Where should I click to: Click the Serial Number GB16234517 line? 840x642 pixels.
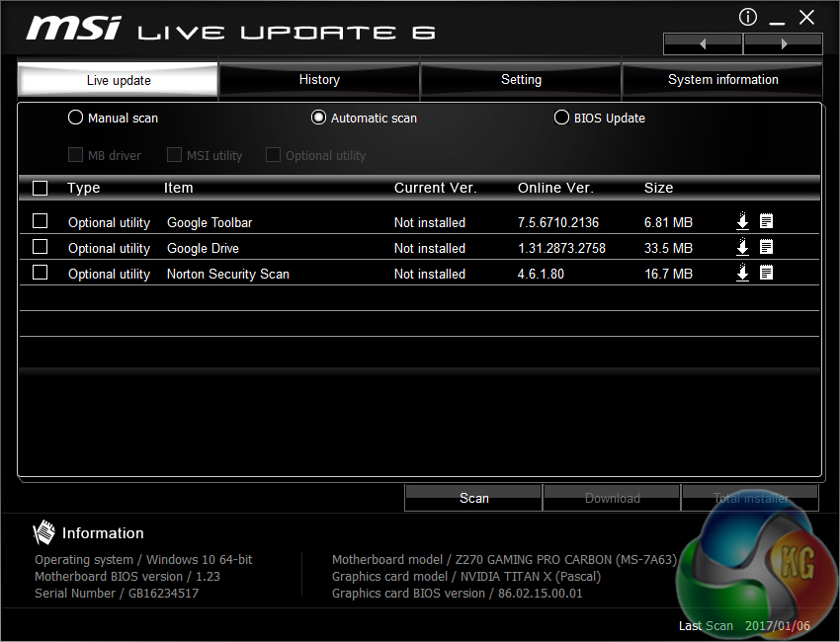(117, 594)
